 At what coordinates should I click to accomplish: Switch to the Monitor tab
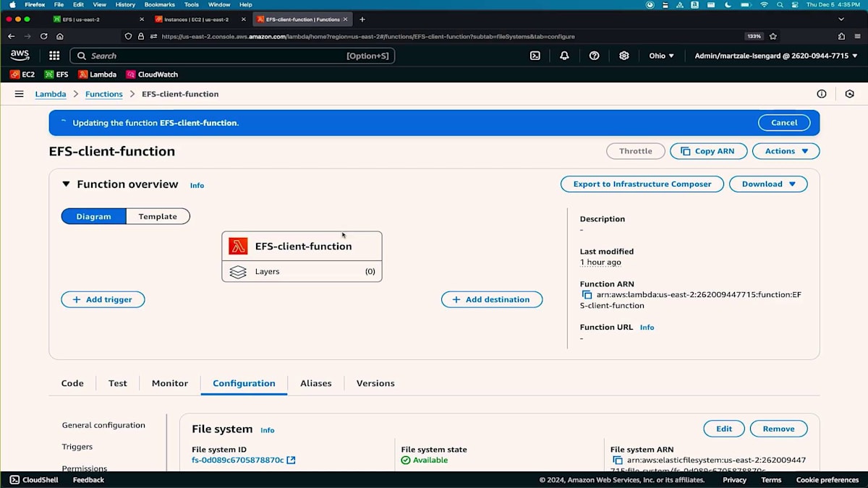(170, 383)
